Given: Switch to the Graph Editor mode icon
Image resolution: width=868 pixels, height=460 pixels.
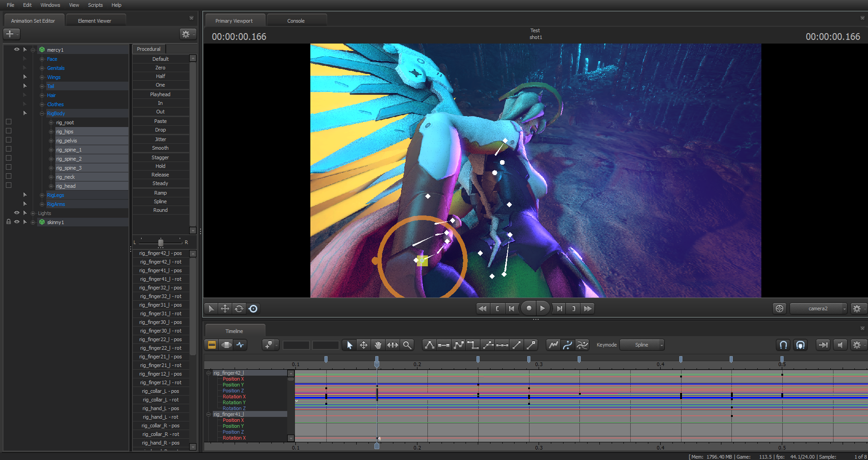Looking at the screenshot, I should [240, 345].
